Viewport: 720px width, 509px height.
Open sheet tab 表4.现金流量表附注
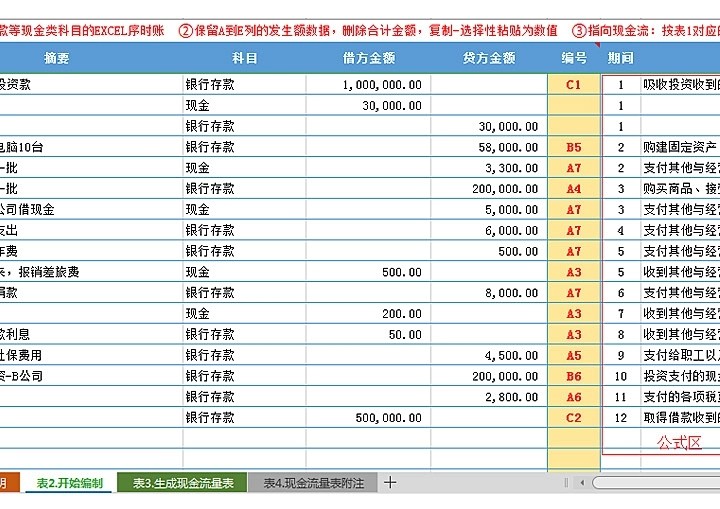313,483
